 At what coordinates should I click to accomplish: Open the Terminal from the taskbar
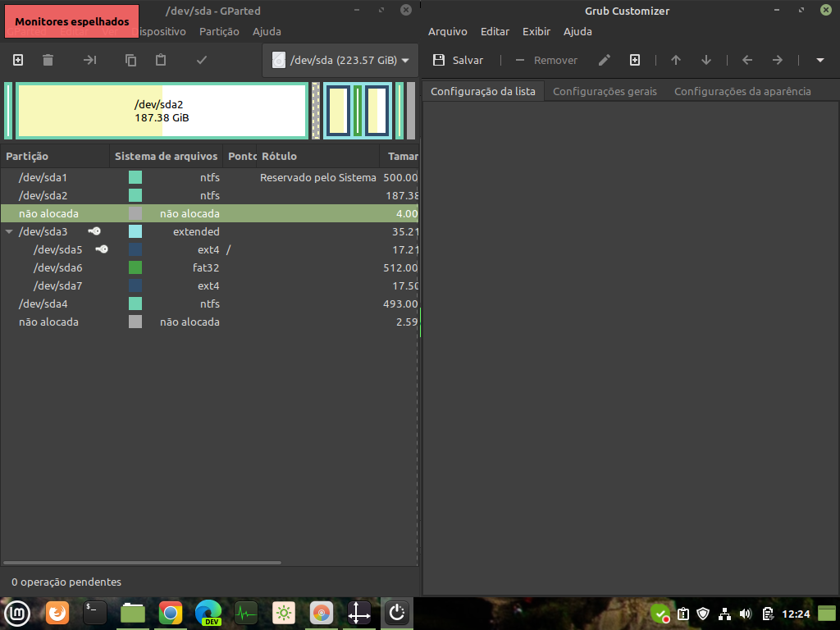point(95,613)
